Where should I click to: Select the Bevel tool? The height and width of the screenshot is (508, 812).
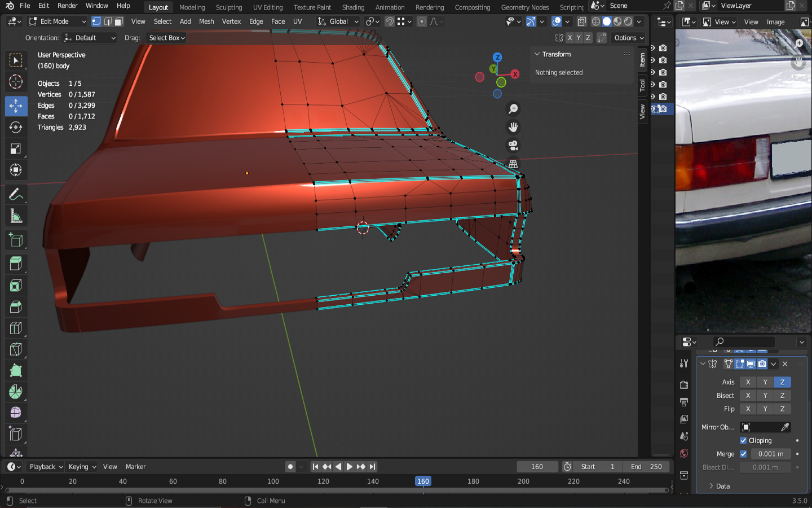pyautogui.click(x=16, y=307)
